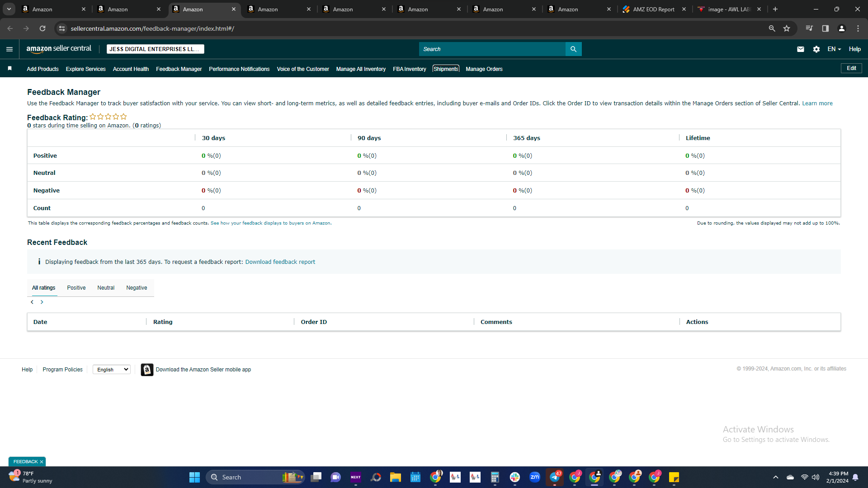Image resolution: width=868 pixels, height=488 pixels.
Task: Open Program Policies in the footer
Action: (x=62, y=370)
